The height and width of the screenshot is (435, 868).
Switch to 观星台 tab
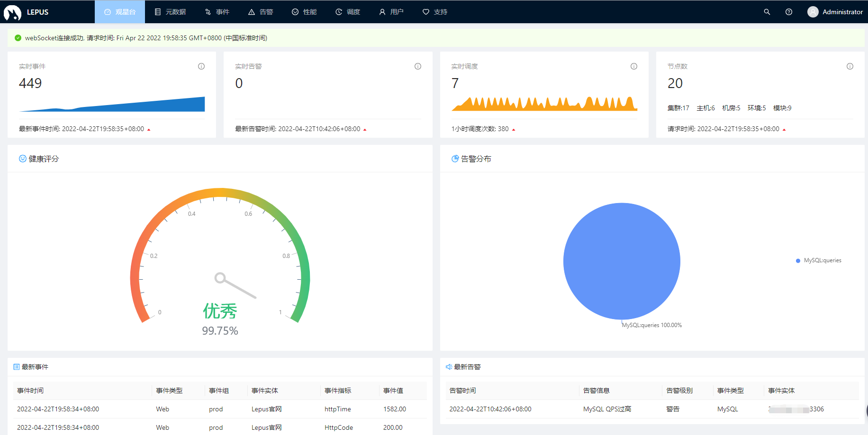(x=120, y=12)
